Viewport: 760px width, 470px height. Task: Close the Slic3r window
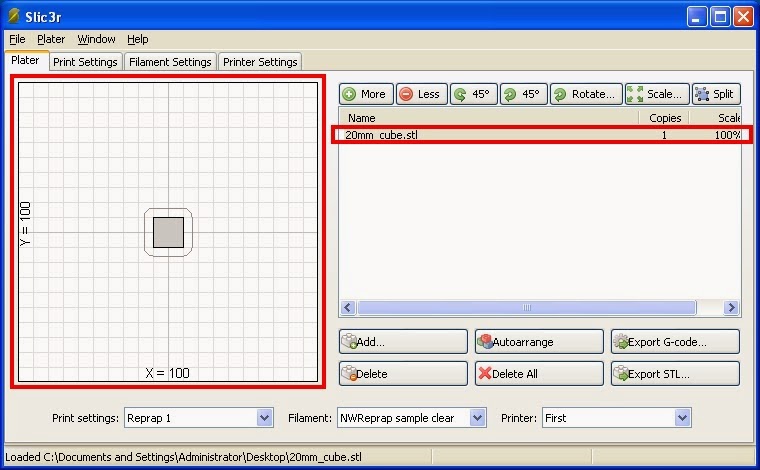point(743,17)
